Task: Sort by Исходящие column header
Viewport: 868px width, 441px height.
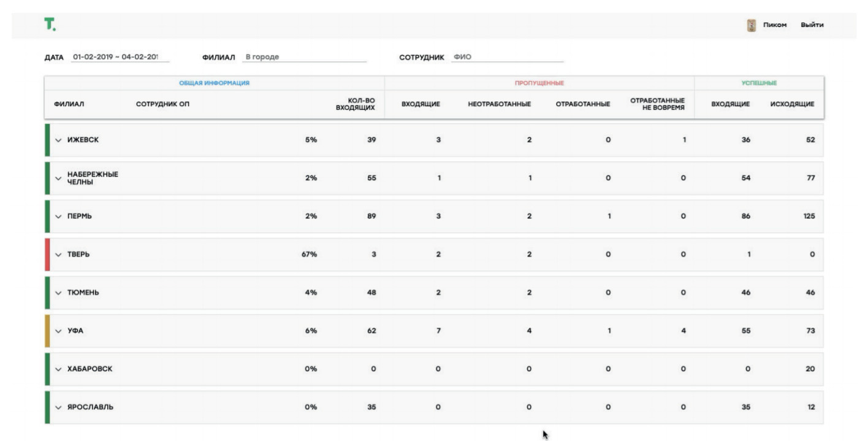Action: [793, 104]
